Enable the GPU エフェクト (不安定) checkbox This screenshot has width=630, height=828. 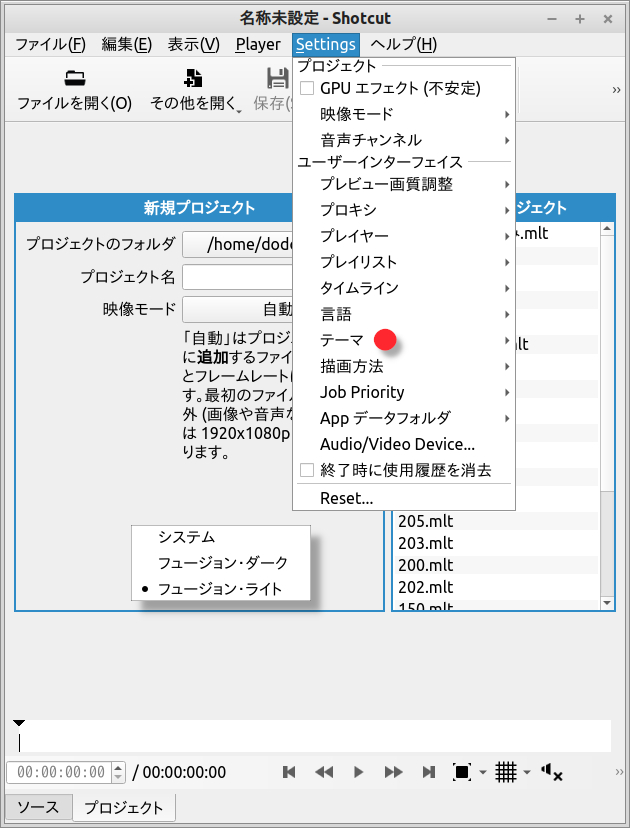coord(308,88)
